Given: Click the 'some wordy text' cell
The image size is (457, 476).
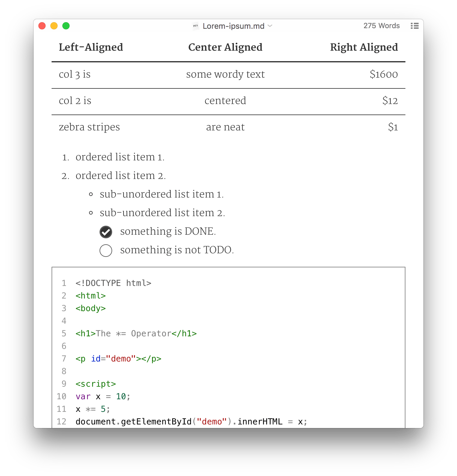Looking at the screenshot, I should tap(225, 74).
